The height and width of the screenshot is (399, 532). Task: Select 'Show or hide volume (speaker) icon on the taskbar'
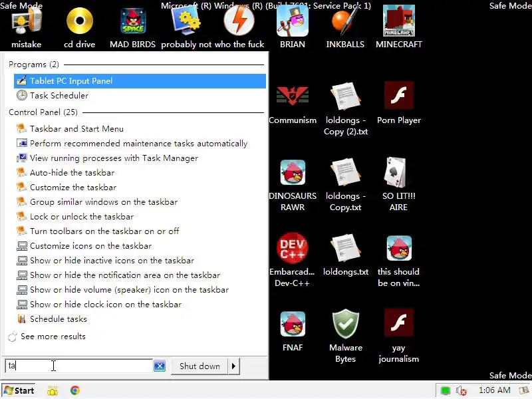click(x=140, y=289)
